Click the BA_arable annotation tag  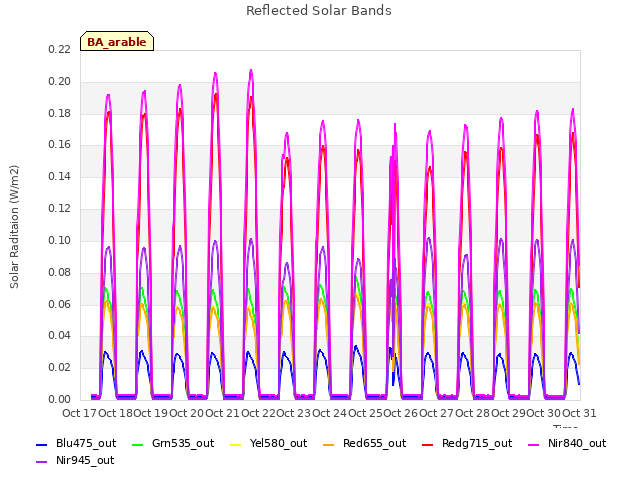117,41
